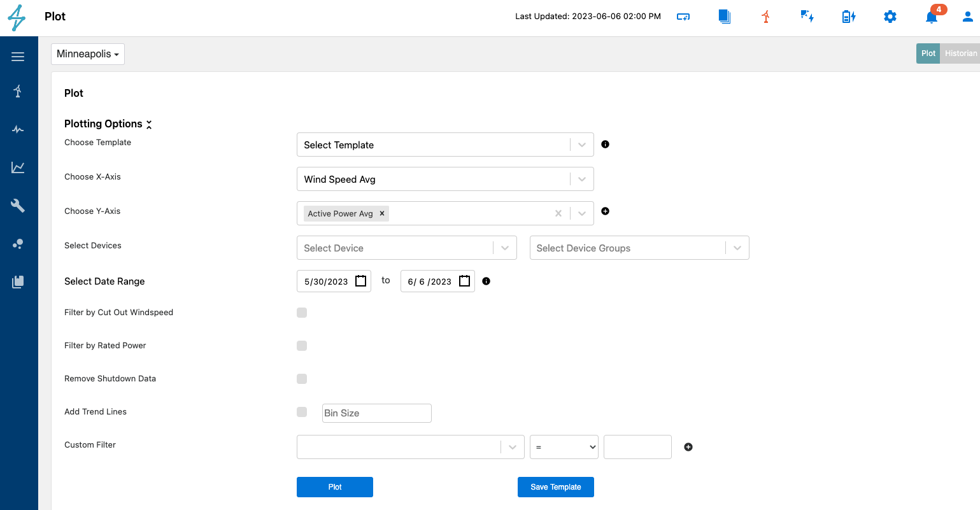Image resolution: width=980 pixels, height=510 pixels.
Task: Check the Remove Shutdown Data box
Action: tap(302, 379)
